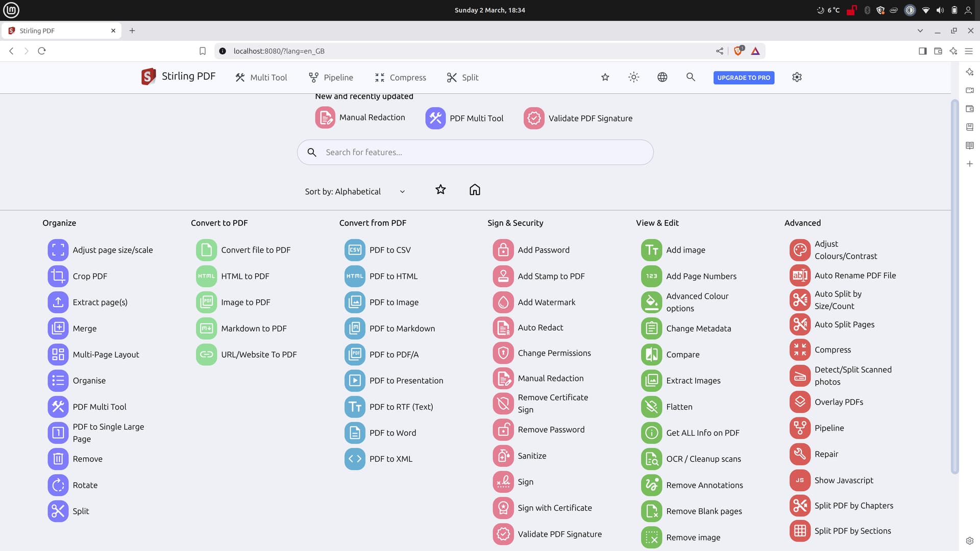Click the Image to PDF icon
Image resolution: width=980 pixels, height=551 pixels.
click(206, 302)
